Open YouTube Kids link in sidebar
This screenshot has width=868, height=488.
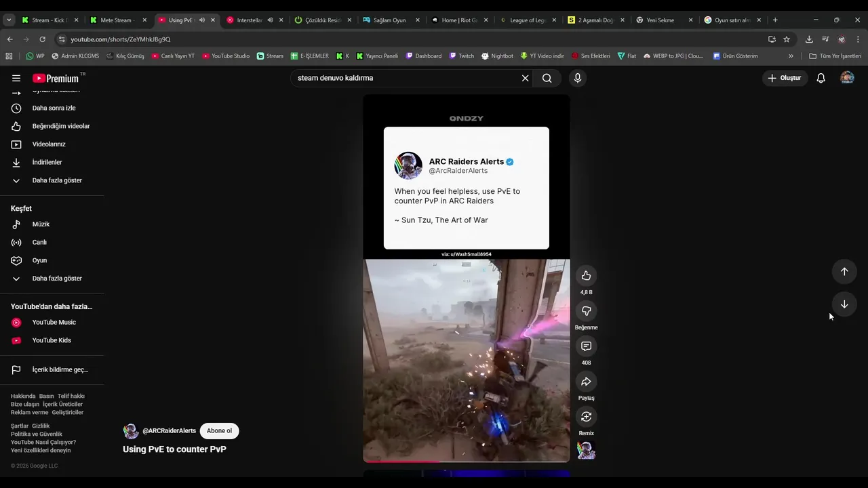point(52,340)
